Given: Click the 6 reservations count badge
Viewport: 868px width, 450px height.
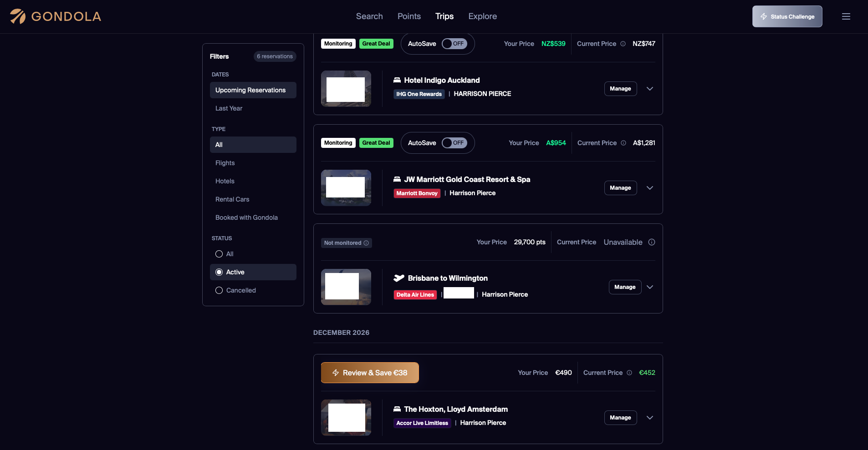Looking at the screenshot, I should [x=275, y=56].
